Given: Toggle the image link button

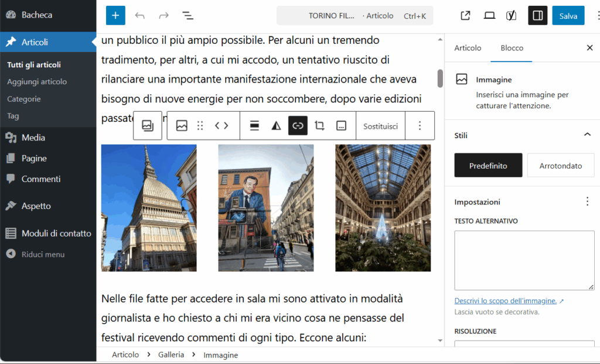Looking at the screenshot, I should tap(298, 126).
